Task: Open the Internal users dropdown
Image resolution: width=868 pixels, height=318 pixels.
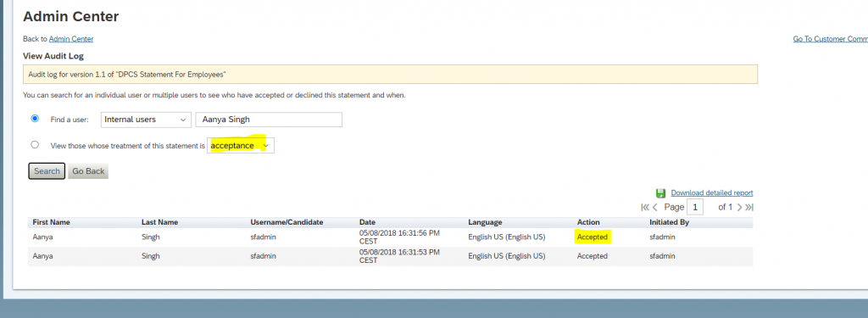Action: pyautogui.click(x=146, y=119)
